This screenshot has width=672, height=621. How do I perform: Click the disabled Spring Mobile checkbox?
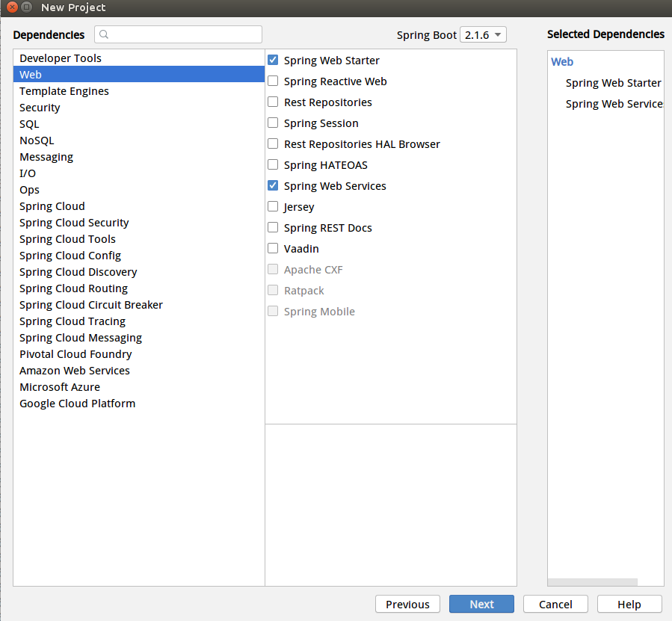(x=273, y=311)
